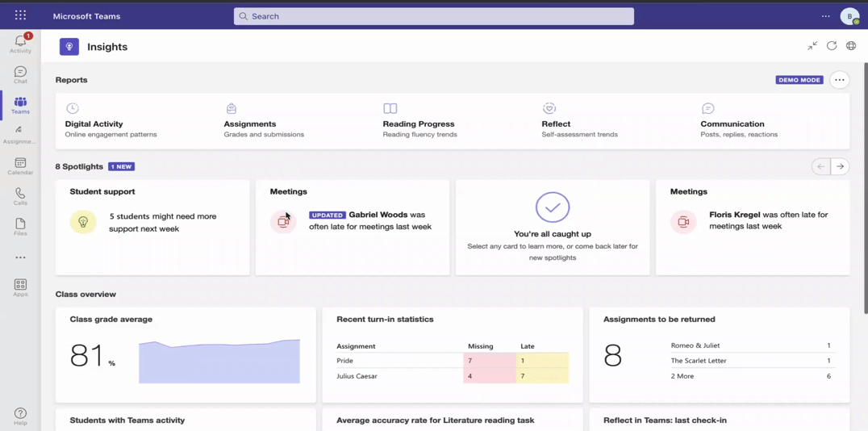Open Files in the left sidebar

[x=20, y=227]
